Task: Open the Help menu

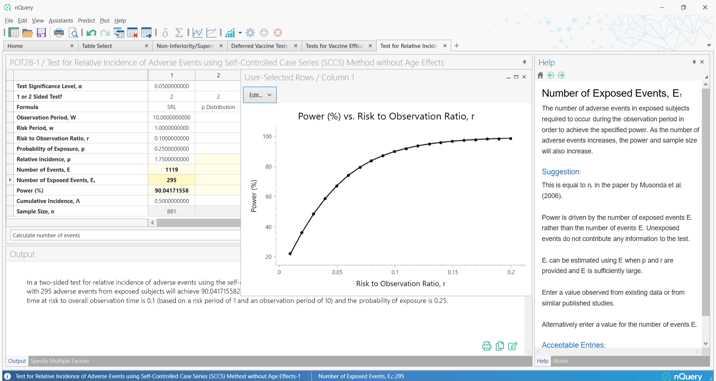Action: click(x=120, y=21)
